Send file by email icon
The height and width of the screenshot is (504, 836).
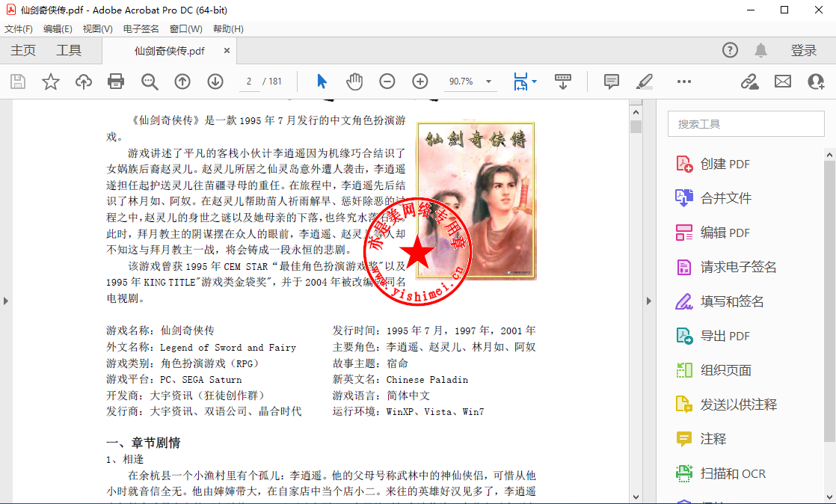click(x=783, y=82)
